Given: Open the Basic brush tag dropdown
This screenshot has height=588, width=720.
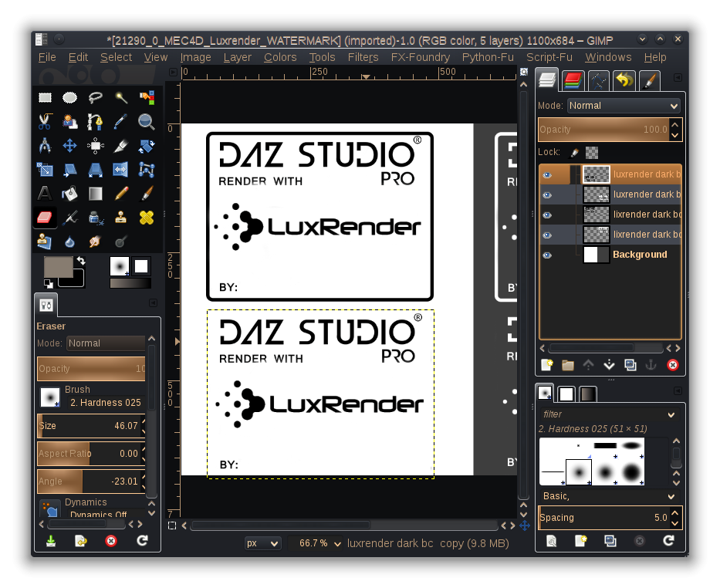Looking at the screenshot, I should 609,496.
